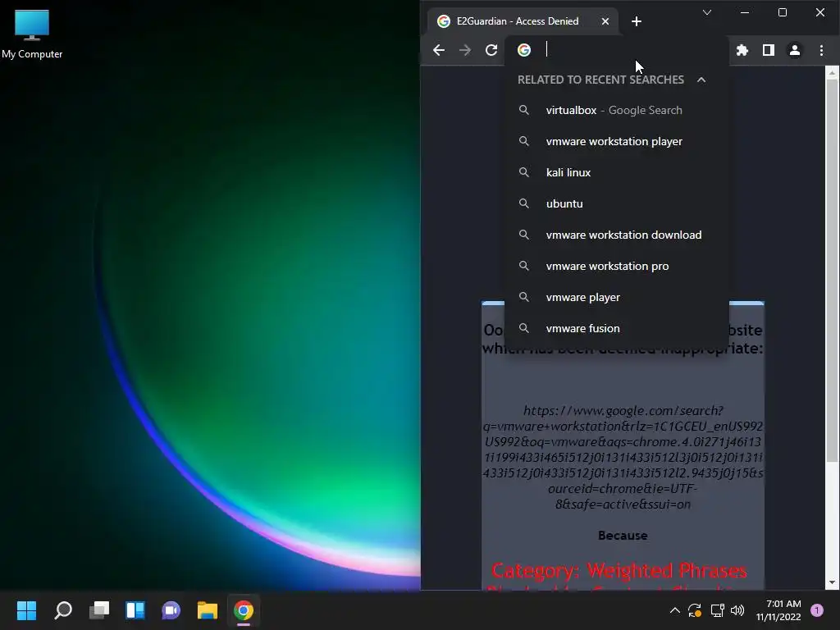Open the Chrome extensions puzzle icon
Image resolution: width=840 pixels, height=630 pixels.
742,50
